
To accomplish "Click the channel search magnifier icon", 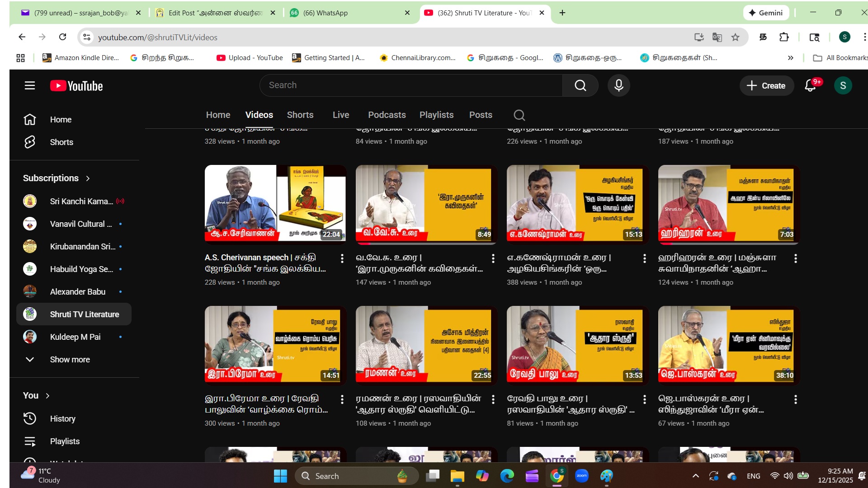I will pos(519,115).
